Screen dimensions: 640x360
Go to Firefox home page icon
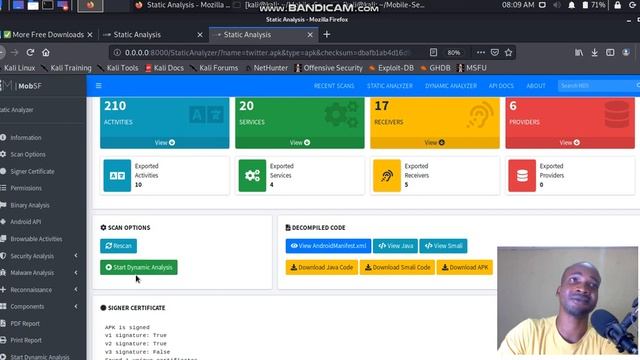click(46, 53)
